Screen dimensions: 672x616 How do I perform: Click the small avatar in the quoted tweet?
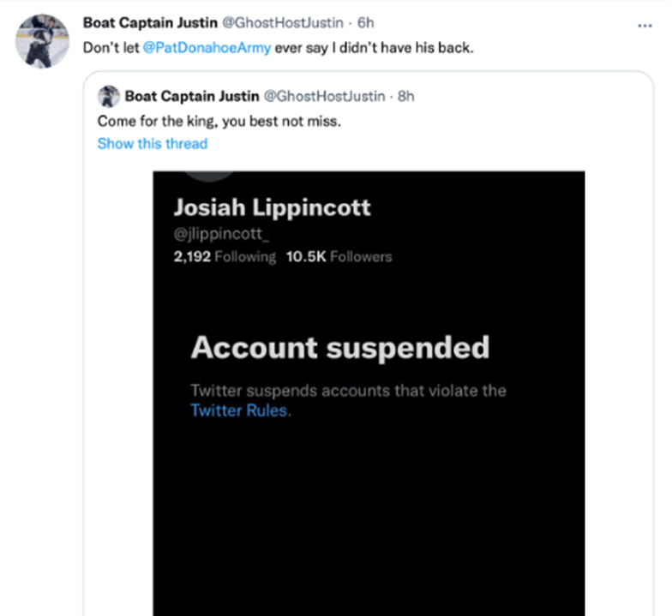108,96
